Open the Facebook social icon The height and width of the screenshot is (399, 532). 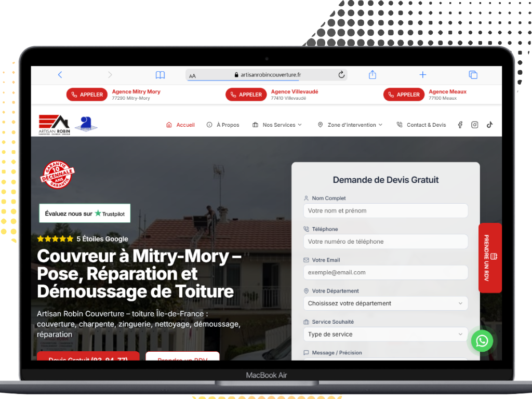coord(460,125)
